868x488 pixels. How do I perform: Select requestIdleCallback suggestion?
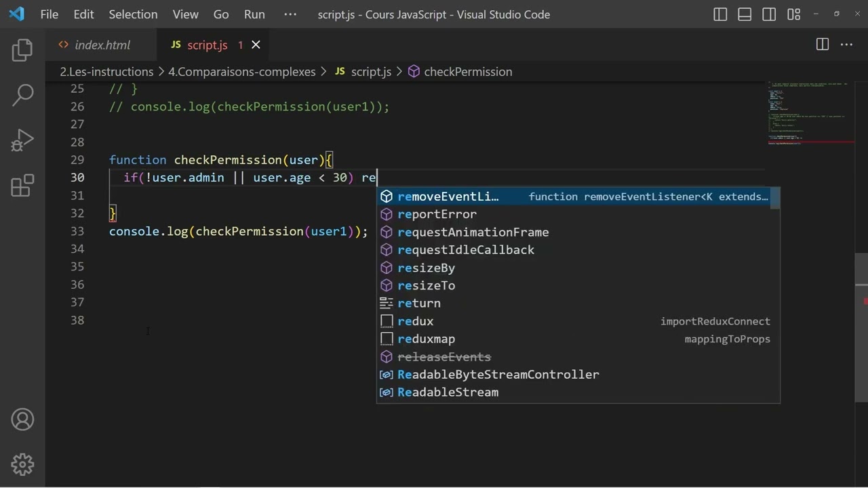[x=574, y=249]
